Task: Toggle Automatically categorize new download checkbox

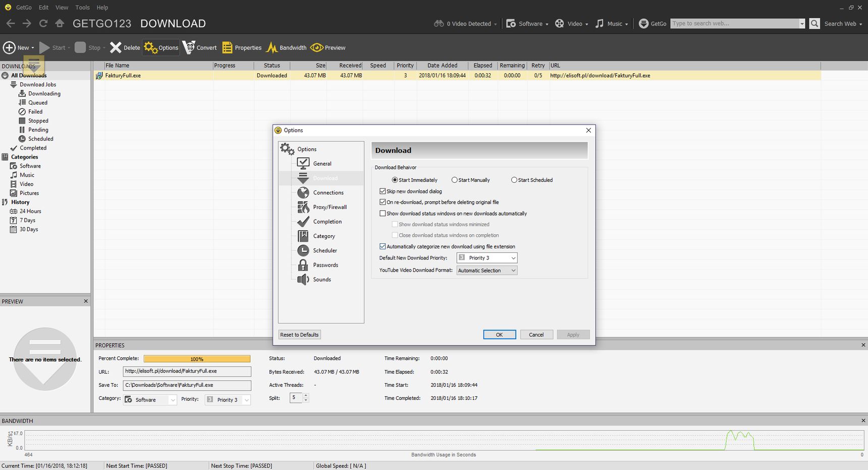Action: (x=383, y=246)
